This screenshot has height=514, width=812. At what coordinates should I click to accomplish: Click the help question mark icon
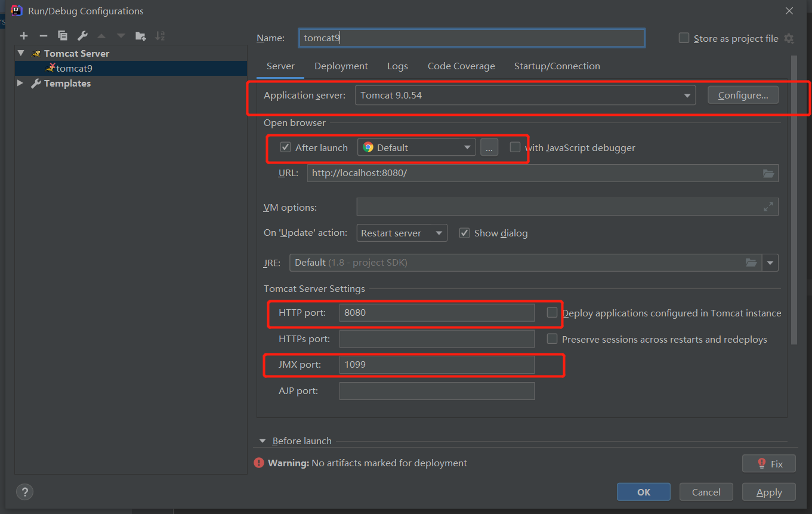tap(24, 493)
